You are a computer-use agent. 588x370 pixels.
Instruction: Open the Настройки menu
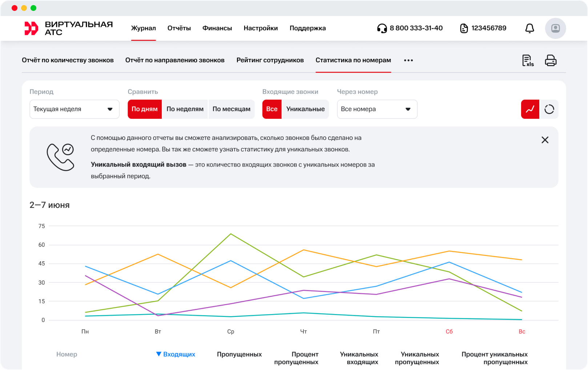tap(261, 28)
